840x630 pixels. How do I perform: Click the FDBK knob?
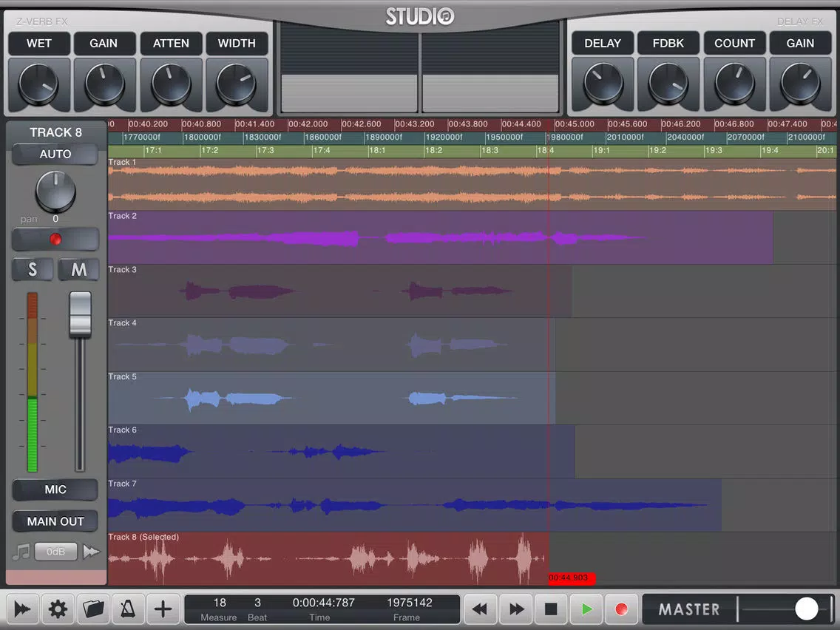(668, 84)
